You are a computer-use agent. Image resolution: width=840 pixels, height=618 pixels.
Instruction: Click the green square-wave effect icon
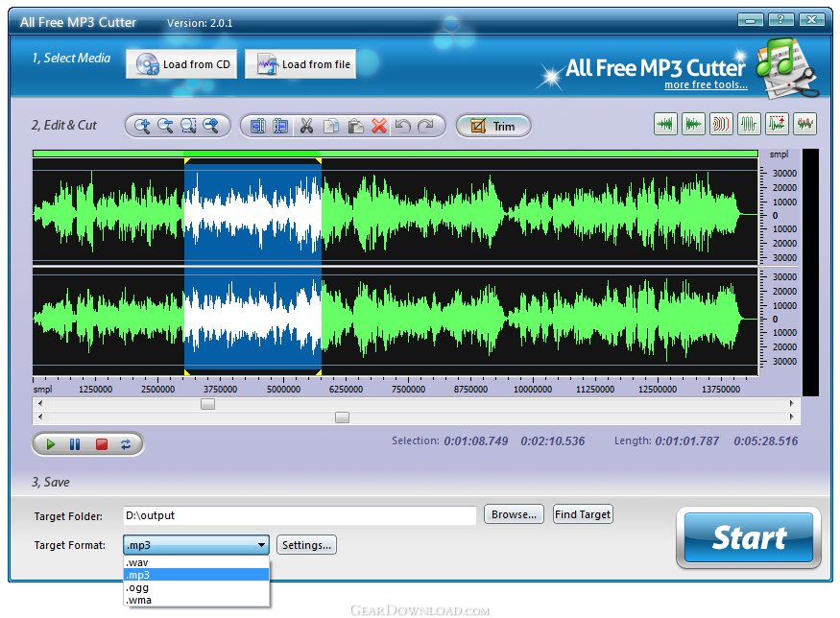pos(749,124)
